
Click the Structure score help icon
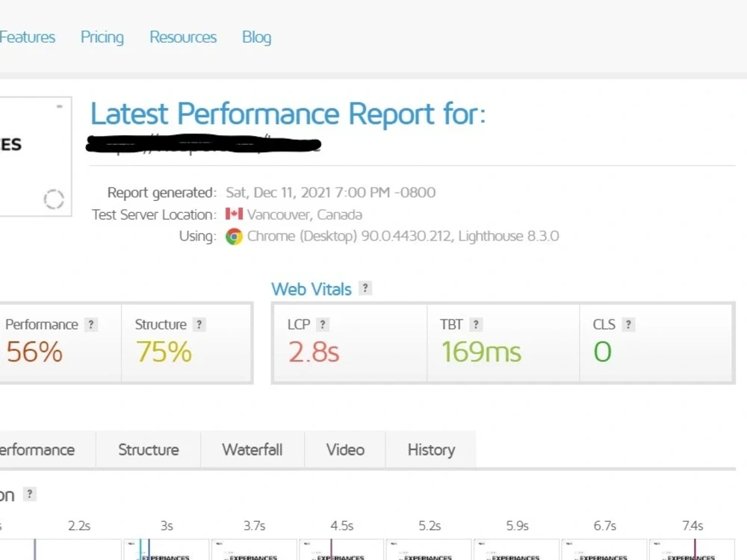[x=199, y=325]
